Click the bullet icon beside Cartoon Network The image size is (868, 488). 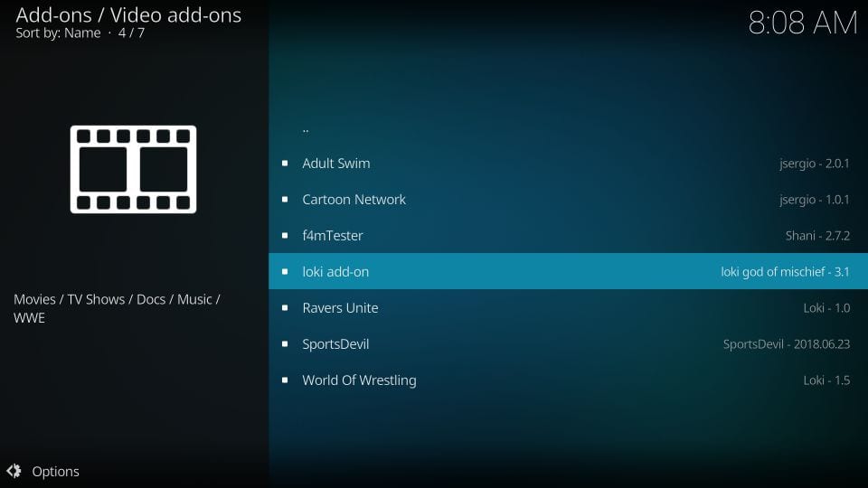[285, 199]
